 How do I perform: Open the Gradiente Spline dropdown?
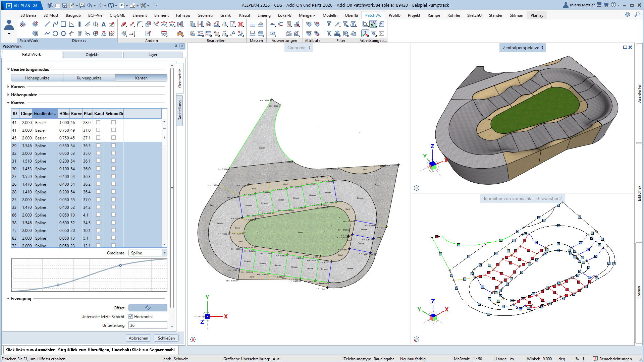click(164, 253)
